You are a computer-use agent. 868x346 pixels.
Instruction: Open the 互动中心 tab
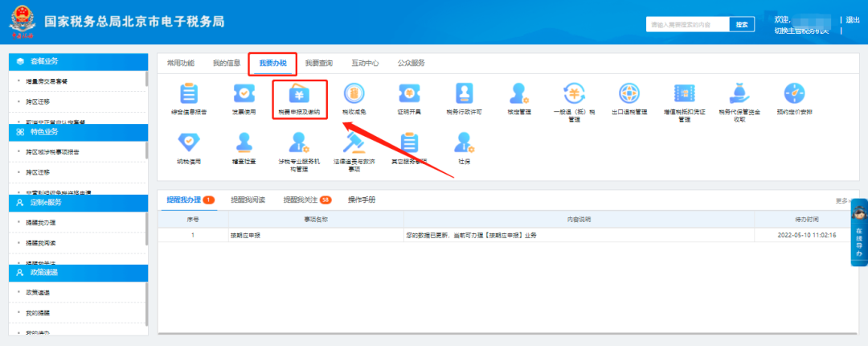365,64
